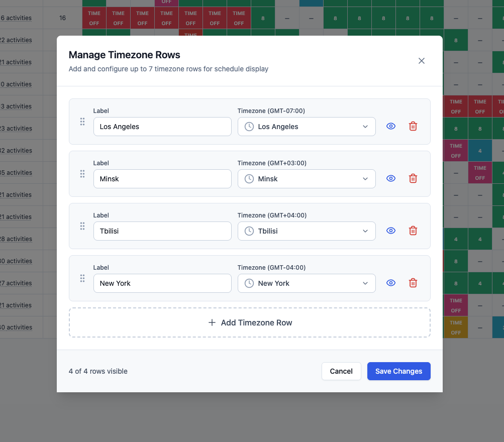Click the 16 cell in the schedule
The height and width of the screenshot is (442, 504).
pyautogui.click(x=62, y=18)
